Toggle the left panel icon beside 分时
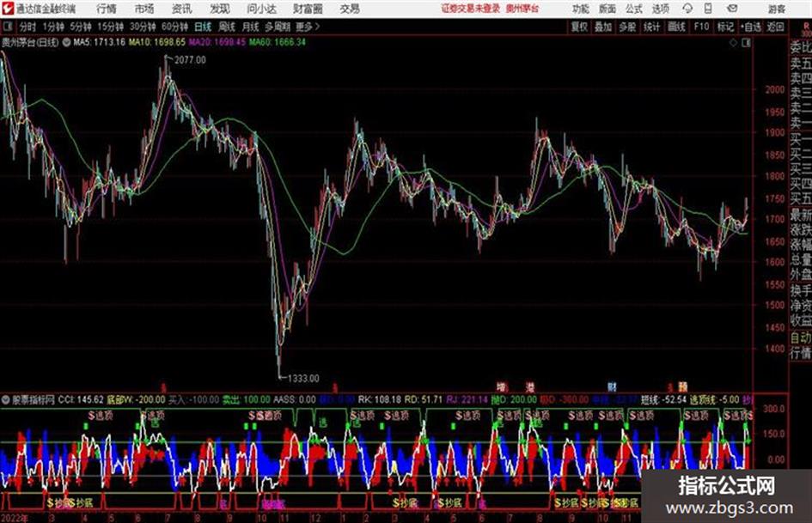812x523 pixels. [x=7, y=27]
